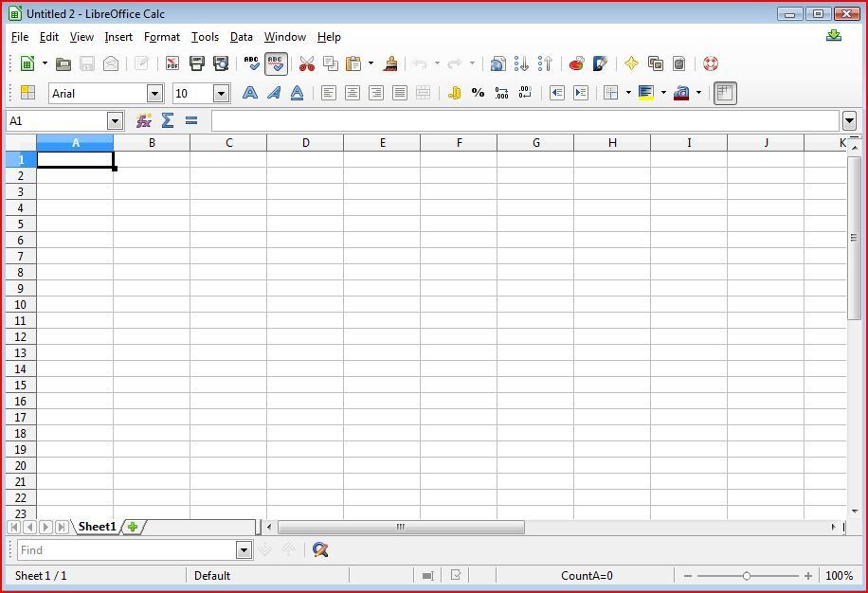Toggle the grid lines button
The height and width of the screenshot is (593, 868).
[x=725, y=93]
